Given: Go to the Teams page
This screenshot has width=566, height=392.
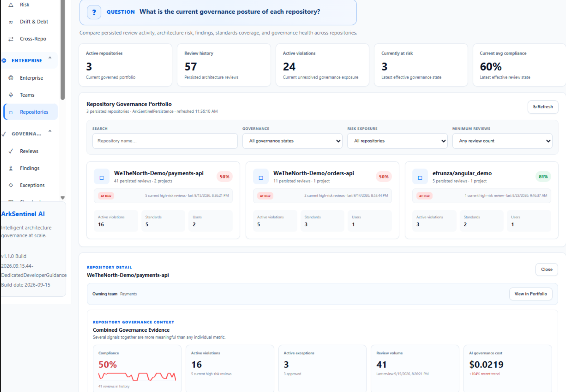Looking at the screenshot, I should [27, 95].
